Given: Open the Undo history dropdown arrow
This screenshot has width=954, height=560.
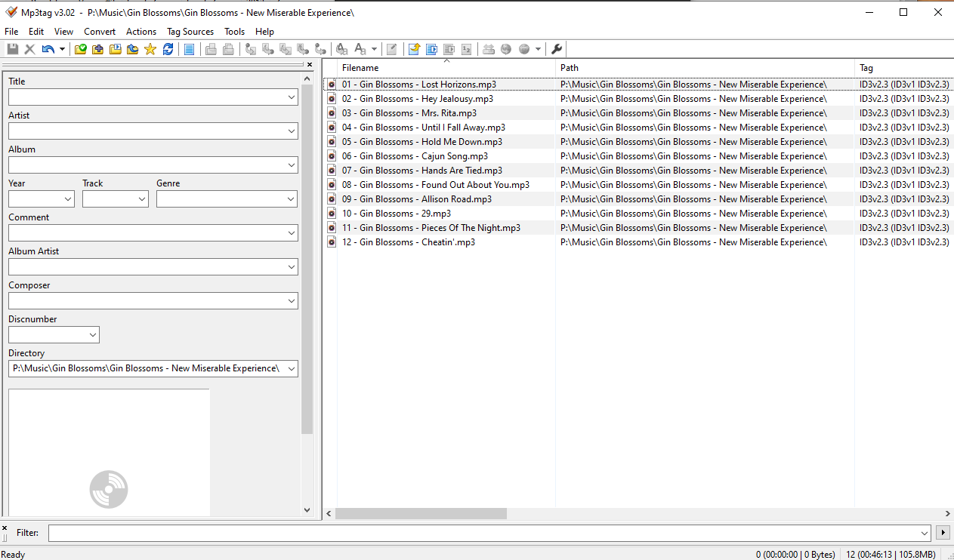Looking at the screenshot, I should point(62,49).
